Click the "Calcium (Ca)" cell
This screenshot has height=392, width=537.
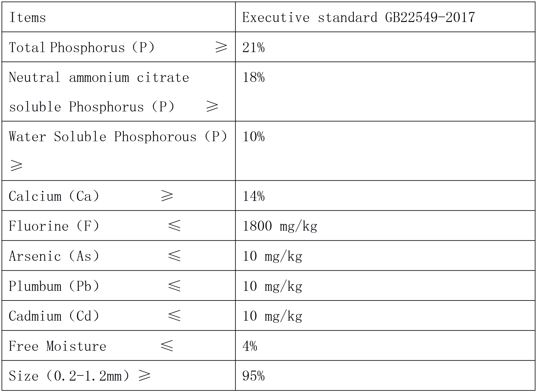pos(54,196)
